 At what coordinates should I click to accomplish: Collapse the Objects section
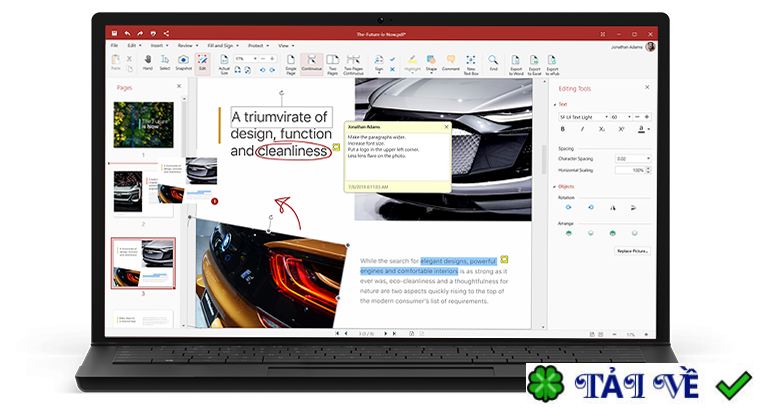pyautogui.click(x=555, y=187)
